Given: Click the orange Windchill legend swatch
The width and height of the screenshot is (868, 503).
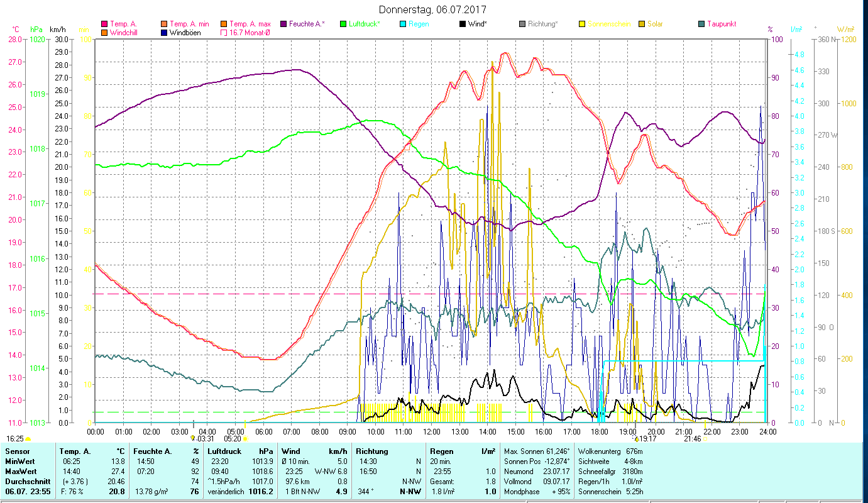Looking at the screenshot, I should click(105, 33).
